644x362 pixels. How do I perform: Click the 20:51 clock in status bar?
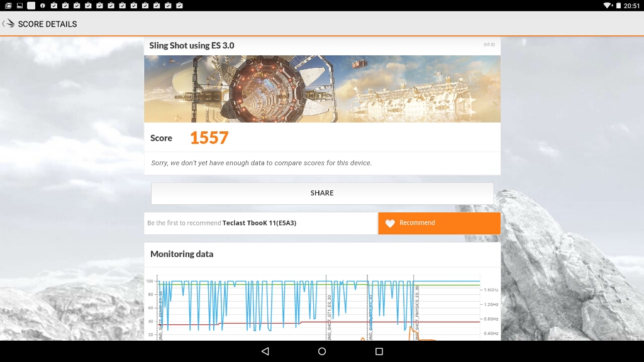[631, 6]
